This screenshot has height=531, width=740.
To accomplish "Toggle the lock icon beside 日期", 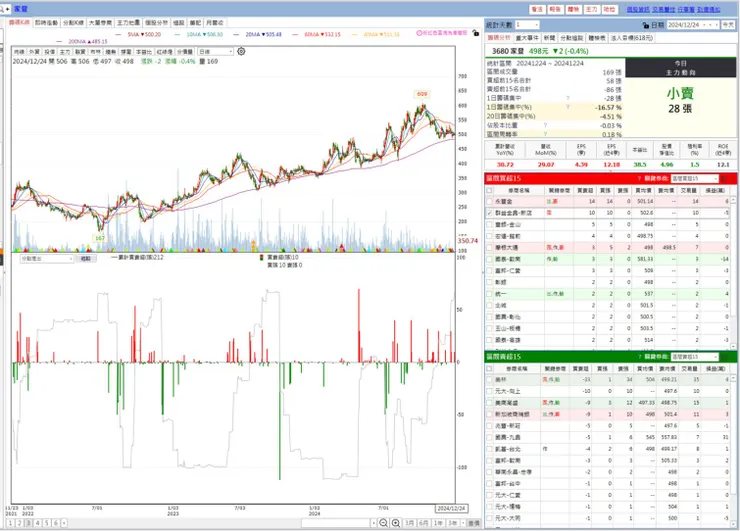I will [x=646, y=25].
